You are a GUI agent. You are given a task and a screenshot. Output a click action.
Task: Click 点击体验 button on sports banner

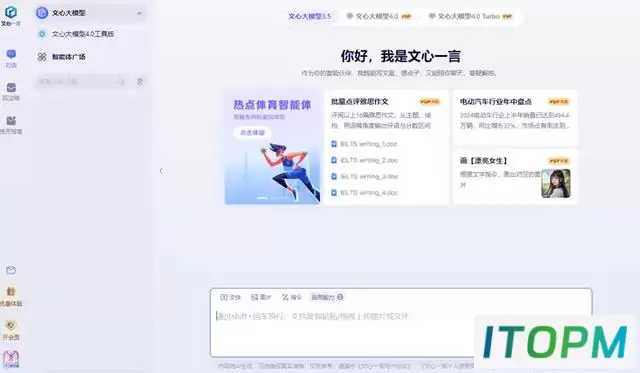pos(252,133)
